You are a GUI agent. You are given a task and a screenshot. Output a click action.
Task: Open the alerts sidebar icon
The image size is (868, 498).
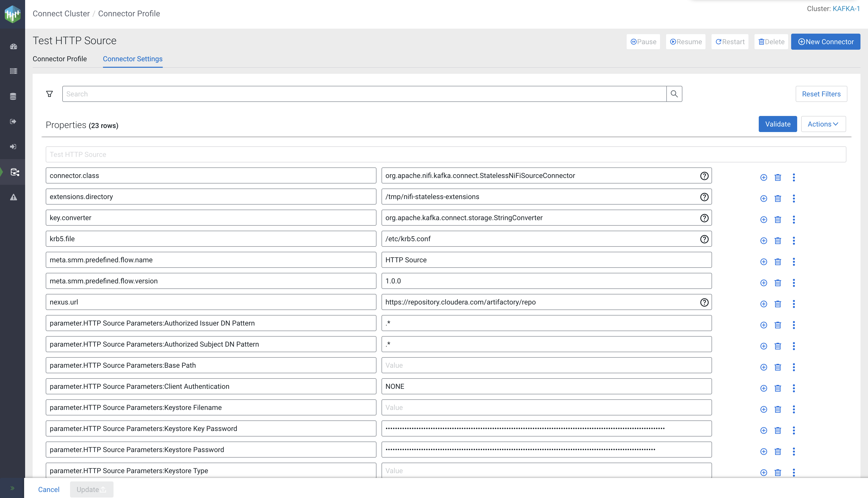pyautogui.click(x=13, y=197)
